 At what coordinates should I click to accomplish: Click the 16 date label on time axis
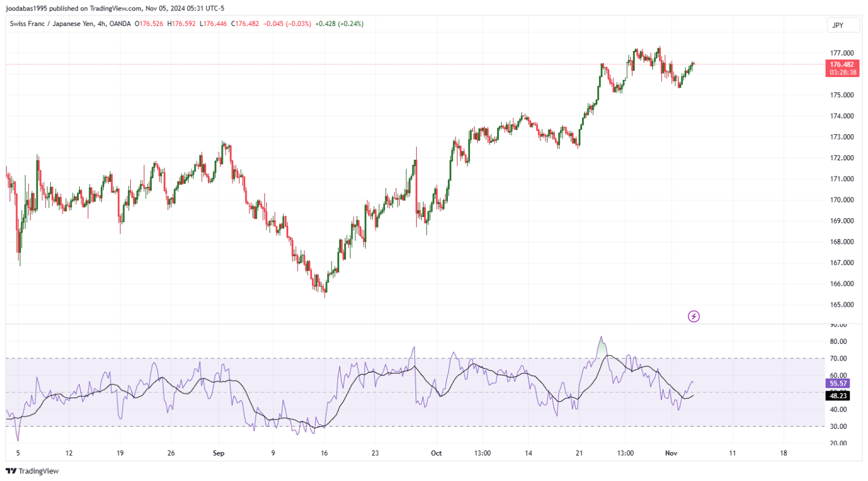point(324,453)
